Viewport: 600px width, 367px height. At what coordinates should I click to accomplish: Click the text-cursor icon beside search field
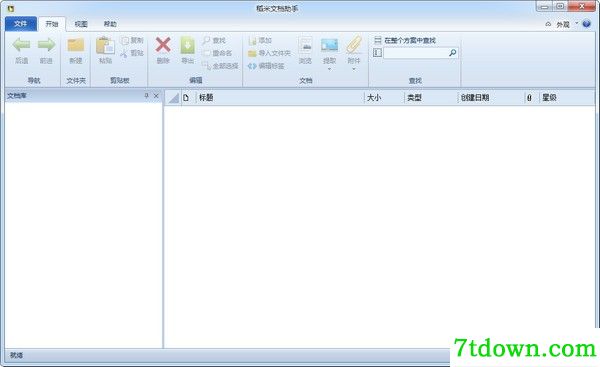[x=377, y=53]
